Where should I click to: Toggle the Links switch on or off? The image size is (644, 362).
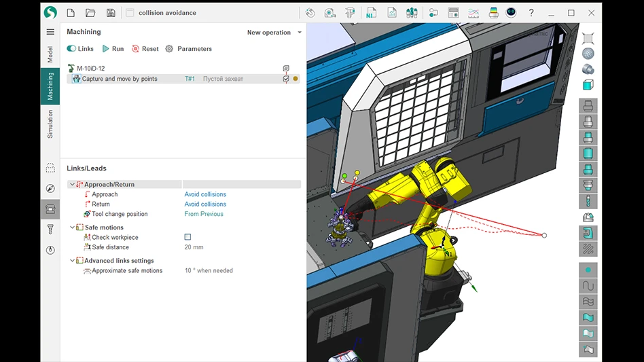point(71,49)
